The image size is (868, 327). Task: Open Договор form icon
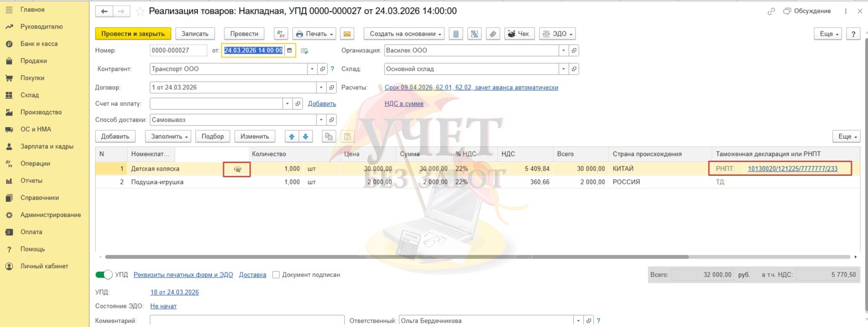click(x=332, y=87)
